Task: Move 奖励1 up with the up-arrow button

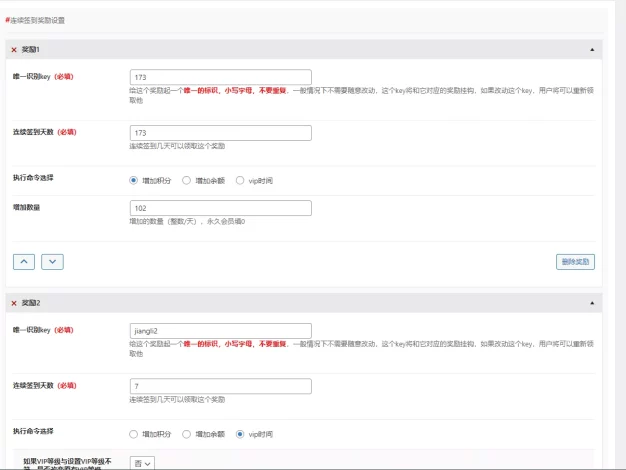Action: 24,261
